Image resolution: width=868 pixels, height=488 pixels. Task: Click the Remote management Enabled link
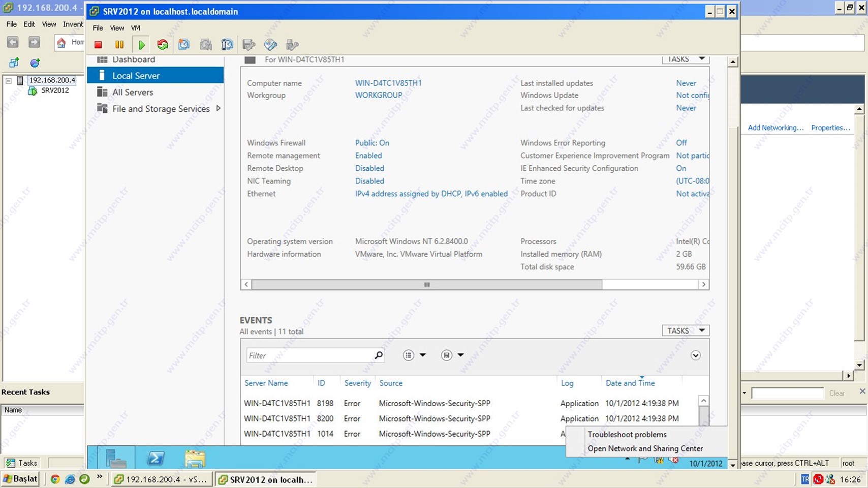tap(368, 156)
